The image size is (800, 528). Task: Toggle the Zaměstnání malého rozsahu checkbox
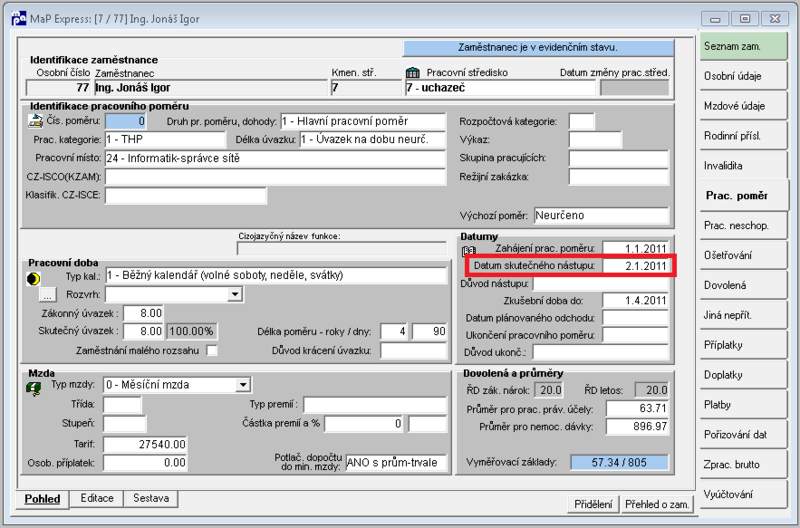point(211,350)
